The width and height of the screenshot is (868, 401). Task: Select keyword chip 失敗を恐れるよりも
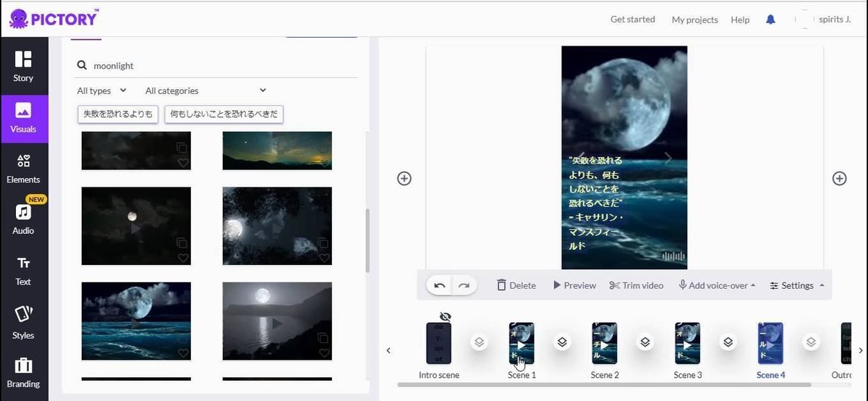[118, 114]
